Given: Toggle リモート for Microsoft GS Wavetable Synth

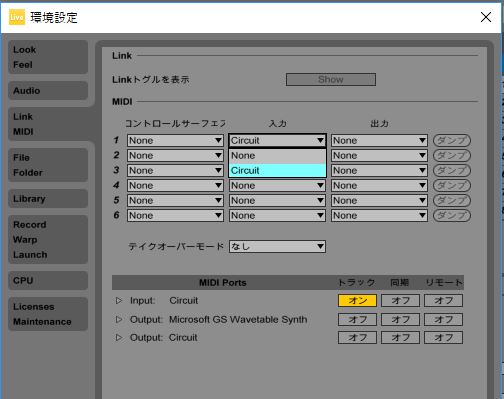Looking at the screenshot, I should point(443,319).
